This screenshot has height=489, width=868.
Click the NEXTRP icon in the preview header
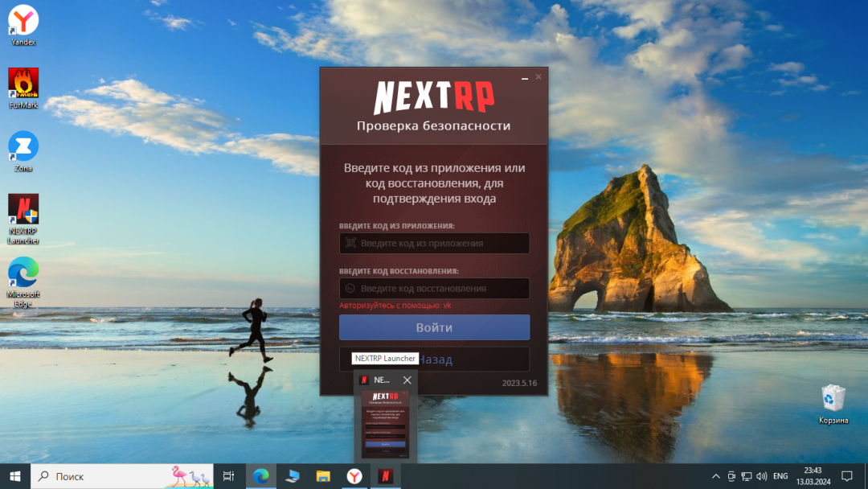tap(364, 380)
